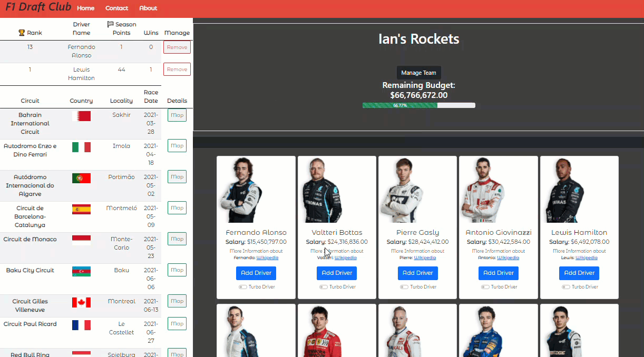
Task: Click race date 2021-06-13
Action: pyautogui.click(x=151, y=305)
